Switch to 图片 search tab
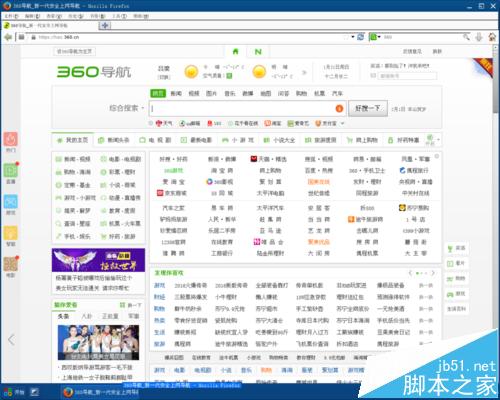500x400 pixels. coord(211,93)
